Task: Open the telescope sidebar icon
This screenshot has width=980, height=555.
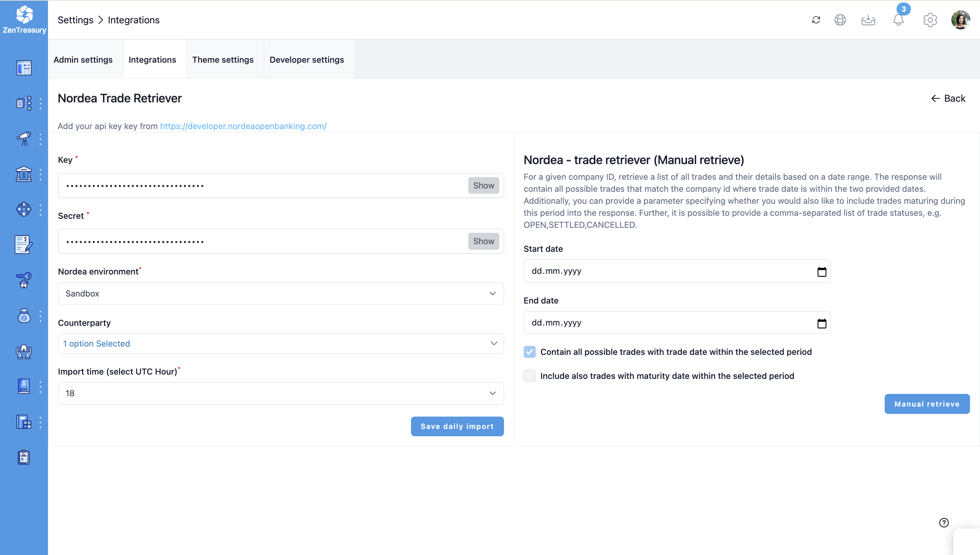Action: pos(24,139)
